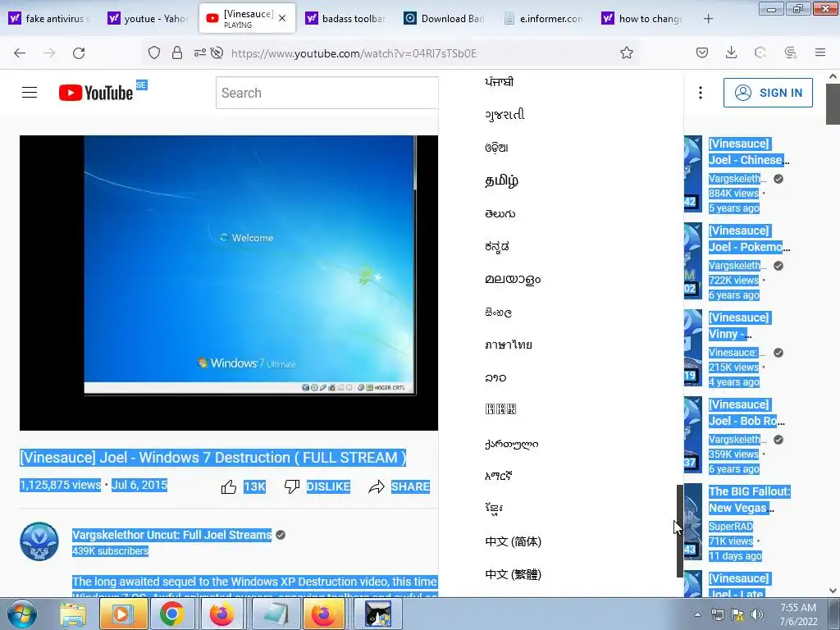Click the SIGN IN button
This screenshot has height=630, width=840.
pos(768,93)
